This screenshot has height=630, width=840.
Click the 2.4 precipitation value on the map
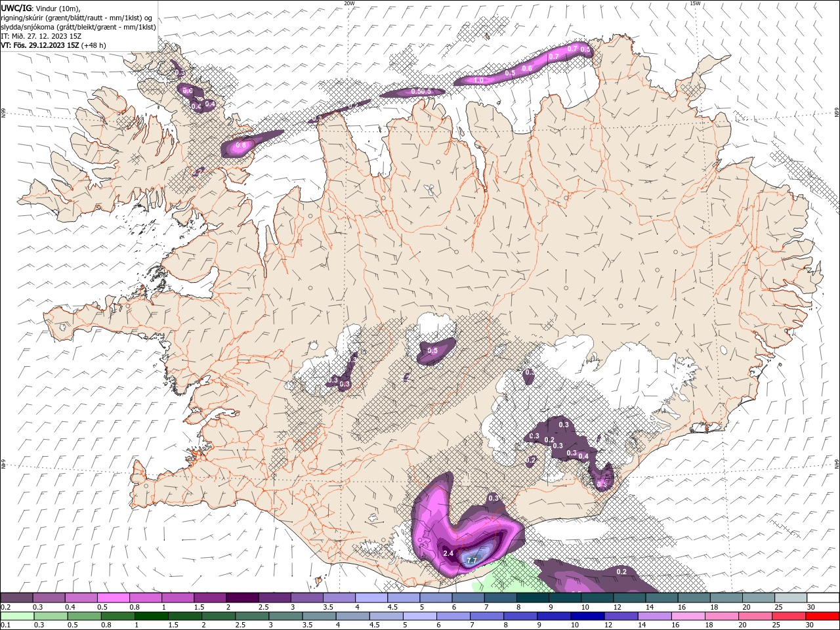tap(448, 553)
